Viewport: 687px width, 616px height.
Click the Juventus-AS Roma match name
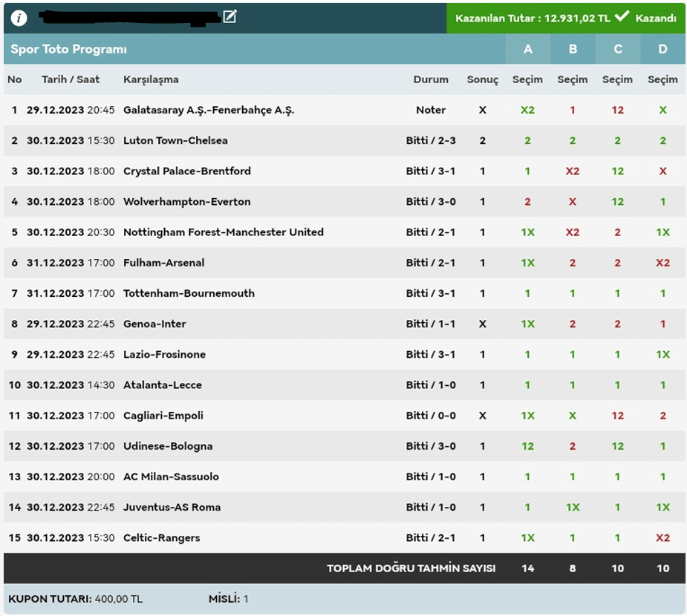coord(172,508)
